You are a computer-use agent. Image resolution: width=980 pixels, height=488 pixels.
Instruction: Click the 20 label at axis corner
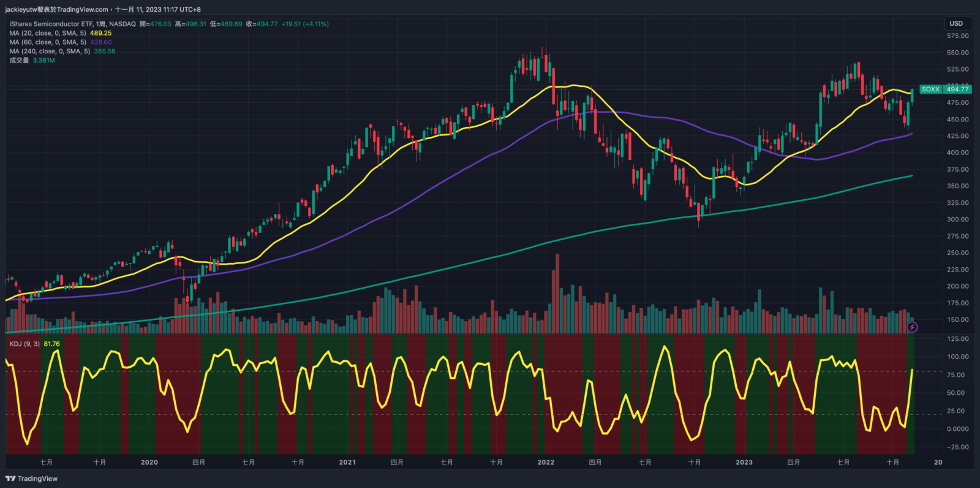point(938,462)
